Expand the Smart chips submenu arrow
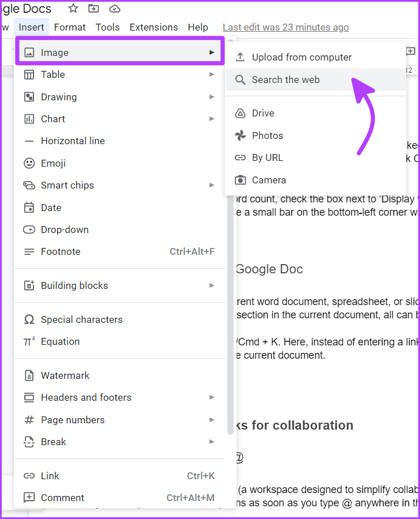420x519 pixels. [x=212, y=185]
